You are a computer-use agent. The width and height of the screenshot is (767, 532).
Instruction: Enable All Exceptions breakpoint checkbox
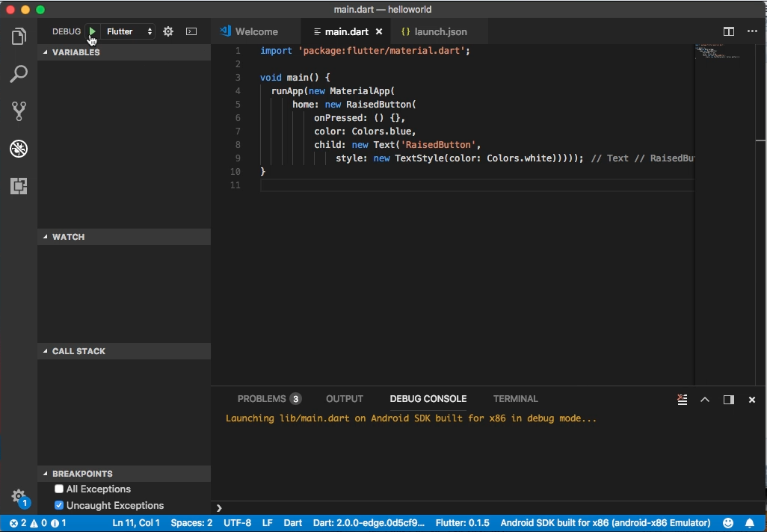[59, 489]
